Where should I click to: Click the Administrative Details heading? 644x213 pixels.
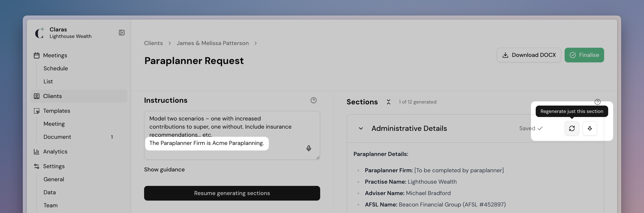(x=409, y=128)
